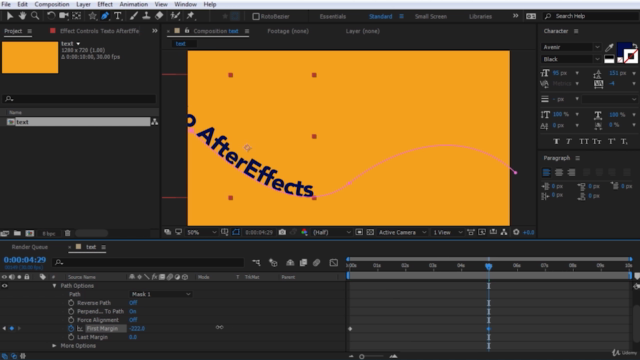Screen dimensions: 640x360
Task: Select the Rotation tool
Action: pyautogui.click(x=51, y=16)
